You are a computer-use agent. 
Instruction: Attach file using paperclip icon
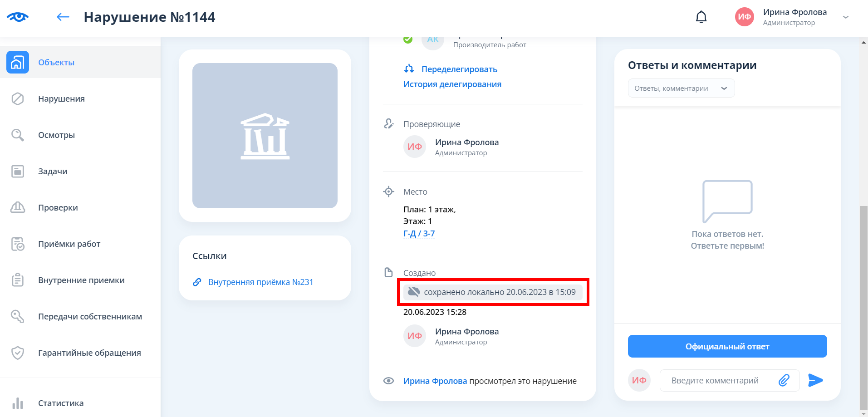pyautogui.click(x=784, y=380)
